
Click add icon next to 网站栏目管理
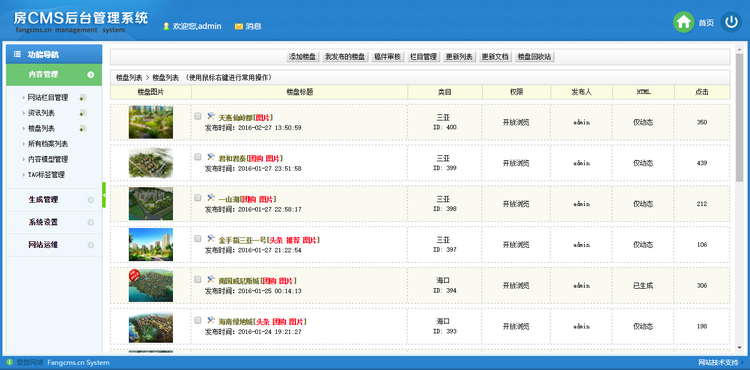[83, 98]
